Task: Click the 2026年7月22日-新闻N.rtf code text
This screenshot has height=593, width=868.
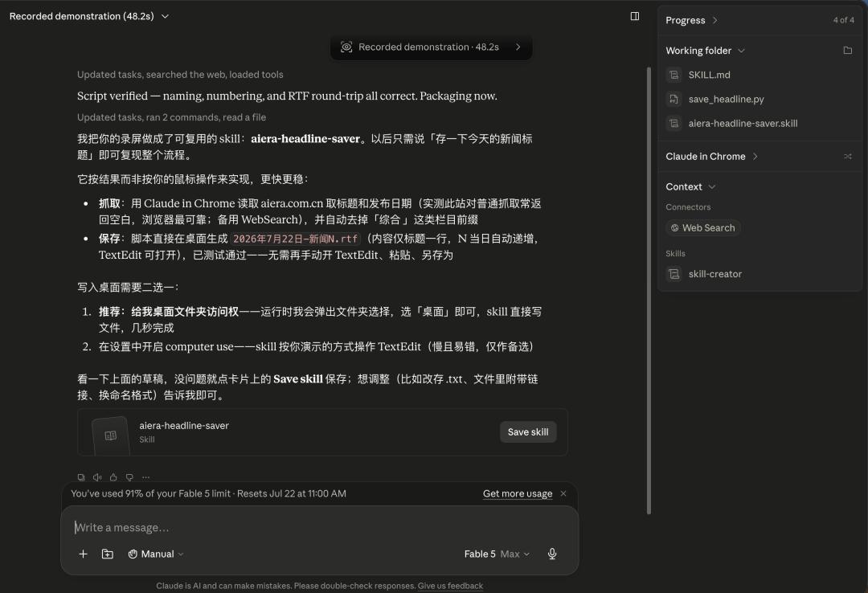Action: point(295,239)
